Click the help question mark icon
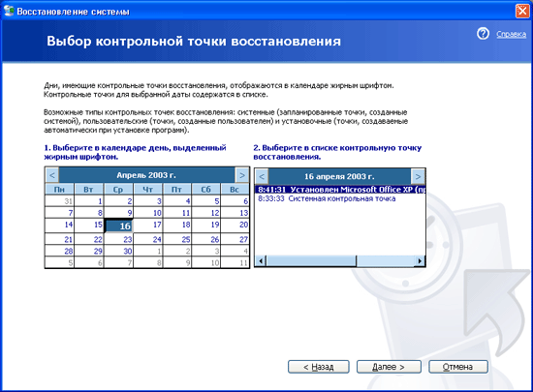Screen dimensions: 533x392 [483, 34]
